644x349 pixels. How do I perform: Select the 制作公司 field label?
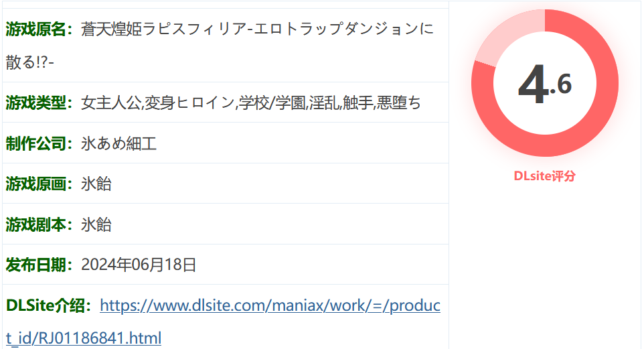click(39, 143)
